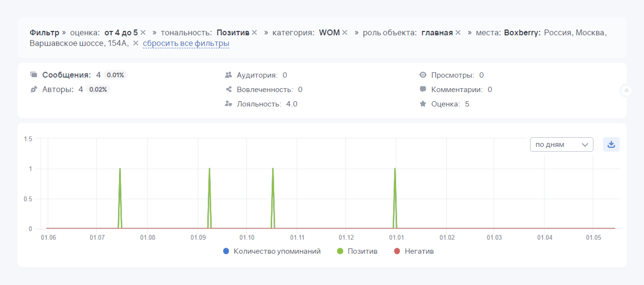644x285 pixels.
Task: Remove the 'Позитив' tonality filter
Action: coord(254,33)
